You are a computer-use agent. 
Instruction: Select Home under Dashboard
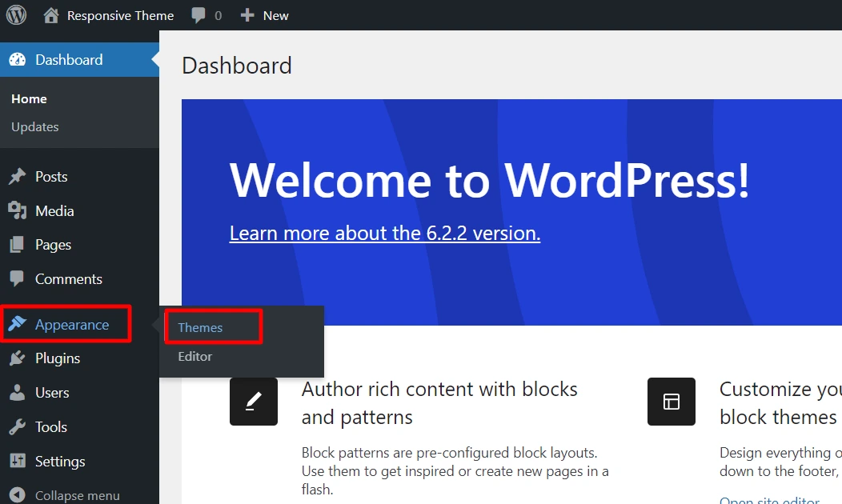(29, 98)
